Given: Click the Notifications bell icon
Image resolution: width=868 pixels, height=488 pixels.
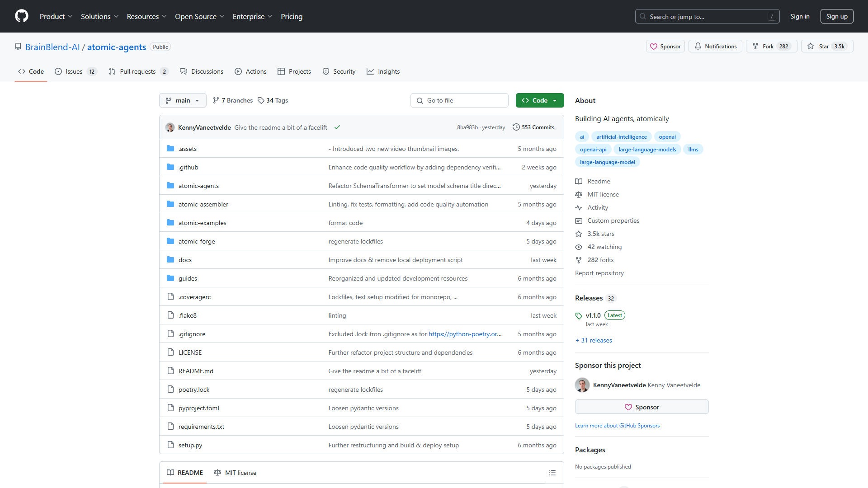Looking at the screenshot, I should click(x=698, y=46).
